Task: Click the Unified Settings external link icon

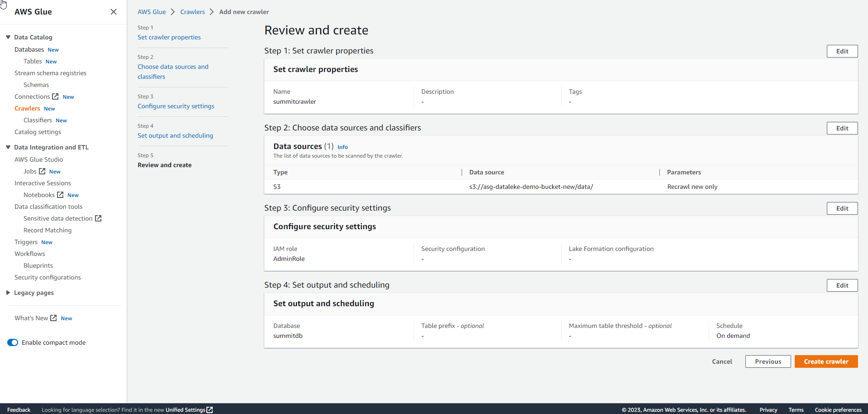Action: click(x=210, y=409)
